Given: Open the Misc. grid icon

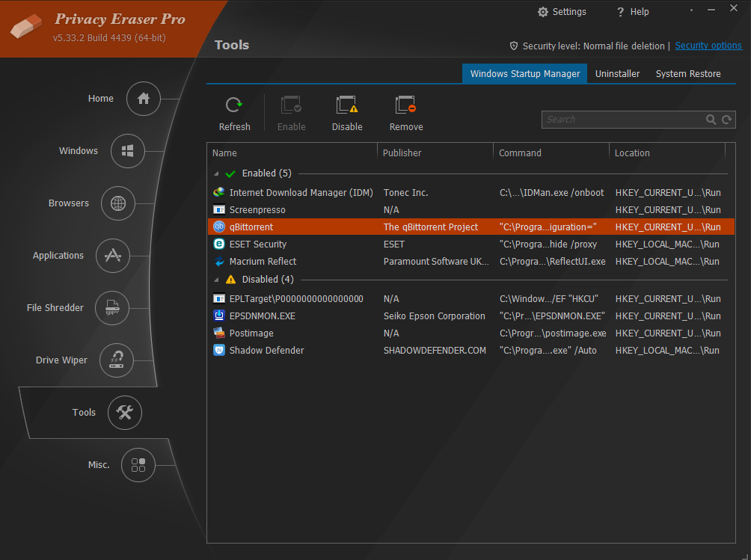Looking at the screenshot, I should (138, 465).
